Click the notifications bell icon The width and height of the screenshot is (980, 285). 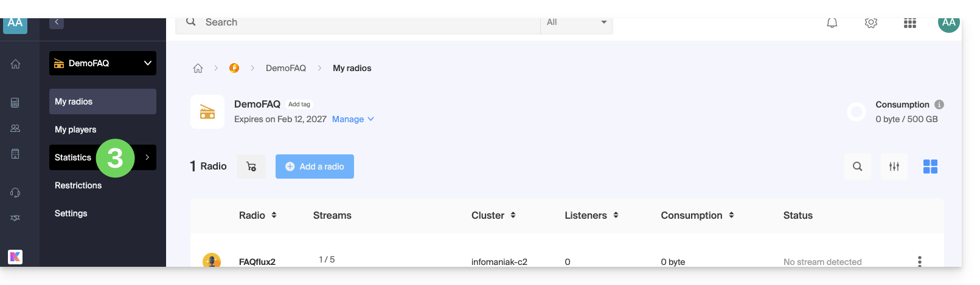pyautogui.click(x=832, y=23)
